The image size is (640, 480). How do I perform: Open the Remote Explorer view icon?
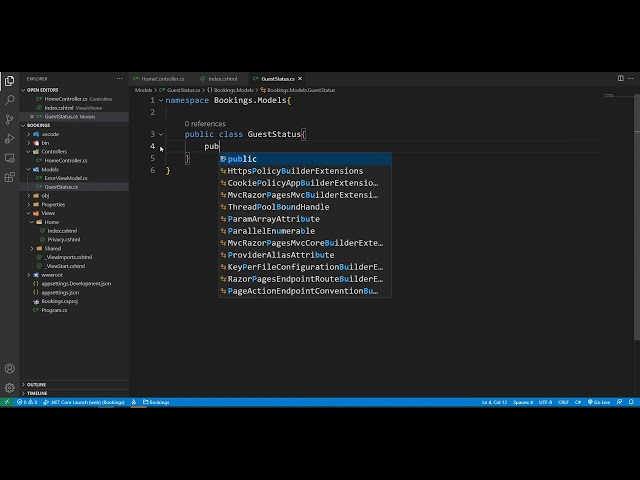point(9,158)
